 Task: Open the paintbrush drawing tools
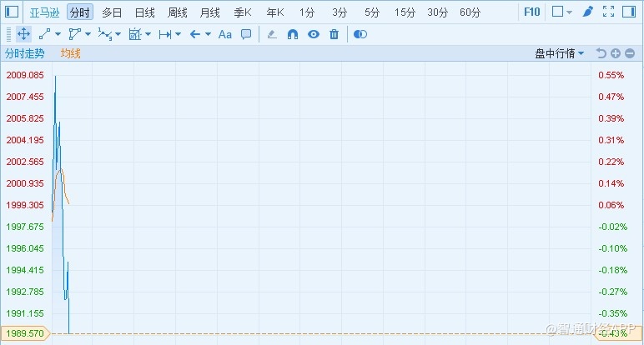pyautogui.click(x=587, y=12)
